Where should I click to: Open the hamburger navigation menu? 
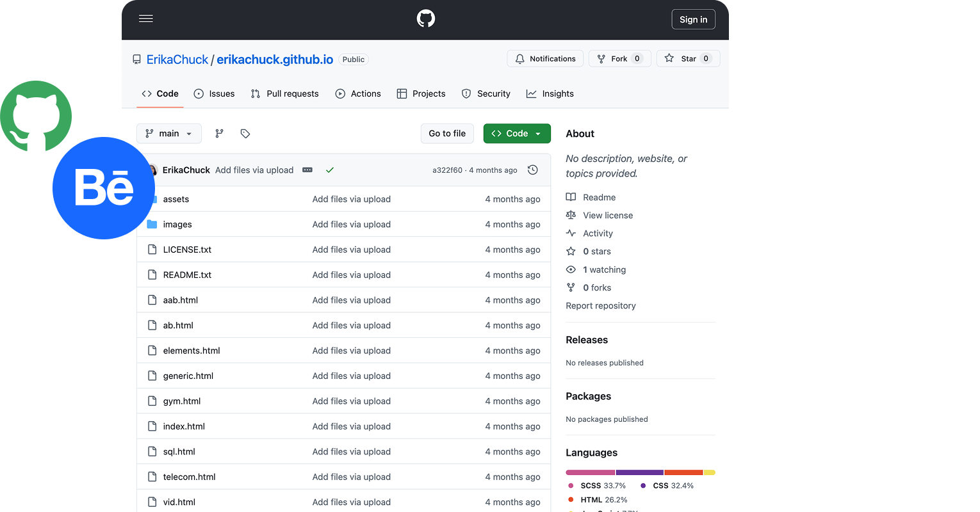click(146, 19)
